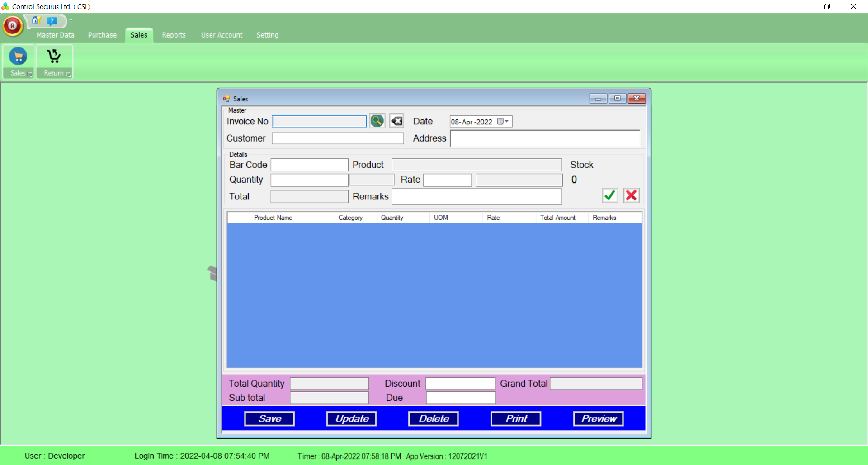868x465 pixels.
Task: Search invoice using the magnifier icon
Action: coord(377,121)
